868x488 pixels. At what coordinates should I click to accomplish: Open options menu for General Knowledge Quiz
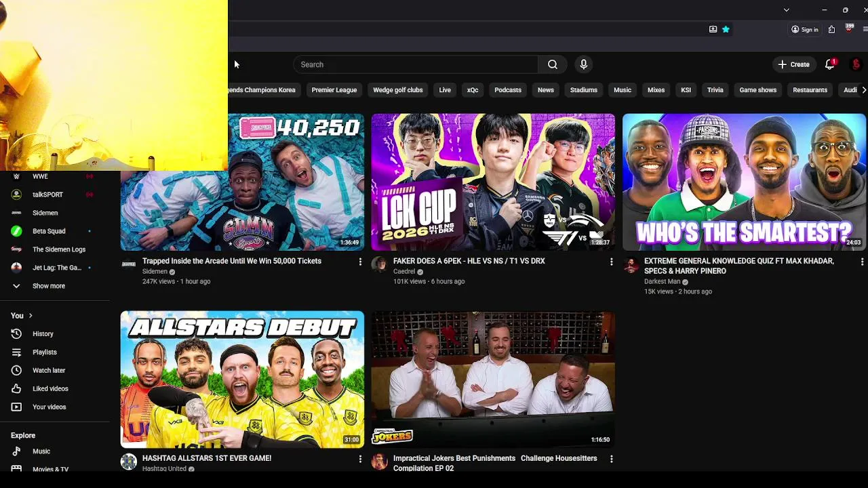[x=862, y=262]
